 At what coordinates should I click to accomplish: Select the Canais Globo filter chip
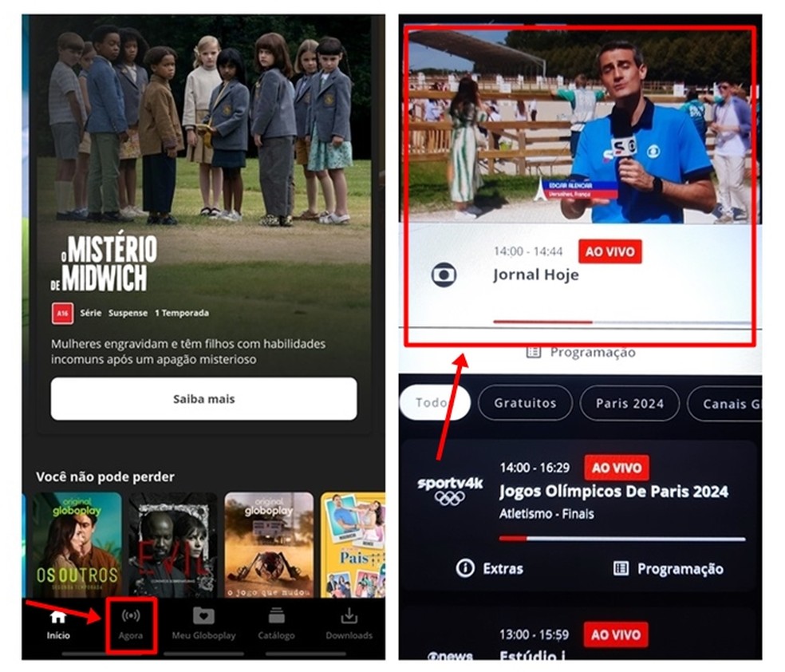725,404
